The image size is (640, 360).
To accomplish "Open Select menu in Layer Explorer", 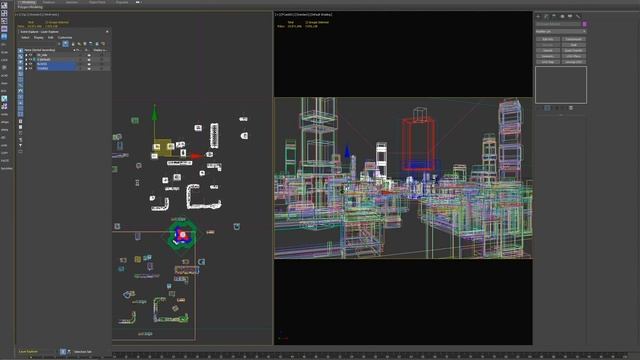I will tap(25, 38).
